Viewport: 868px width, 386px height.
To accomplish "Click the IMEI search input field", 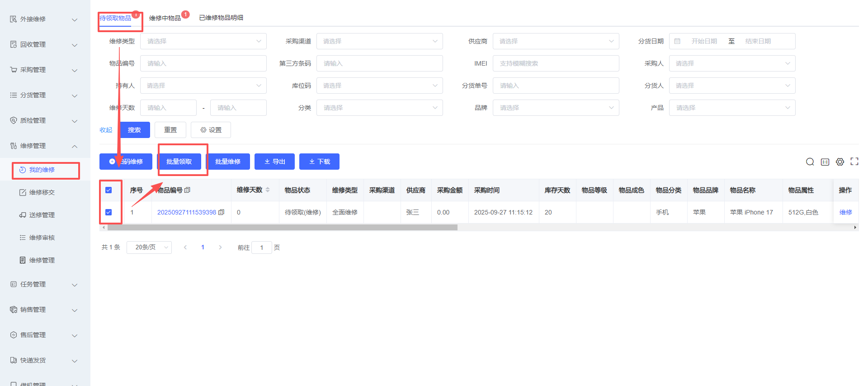I will coord(556,63).
